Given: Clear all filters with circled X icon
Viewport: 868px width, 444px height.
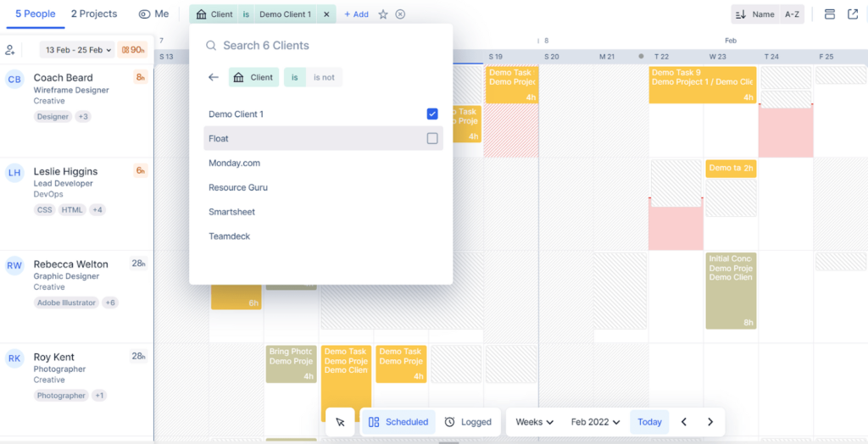Looking at the screenshot, I should pyautogui.click(x=400, y=14).
